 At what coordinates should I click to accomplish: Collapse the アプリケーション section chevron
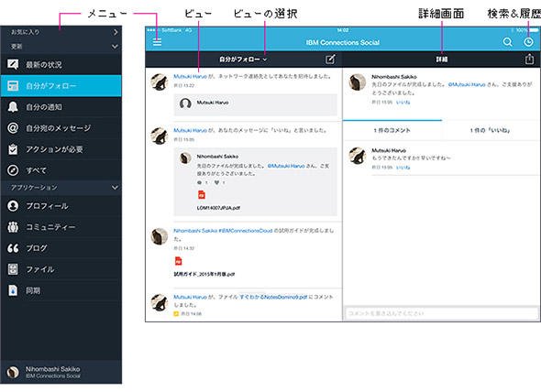pos(116,187)
